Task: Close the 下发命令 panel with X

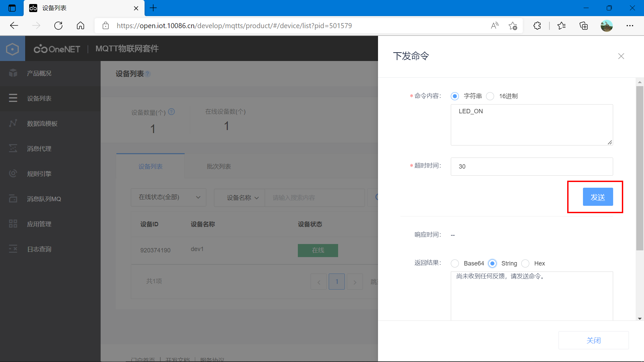Action: click(621, 56)
